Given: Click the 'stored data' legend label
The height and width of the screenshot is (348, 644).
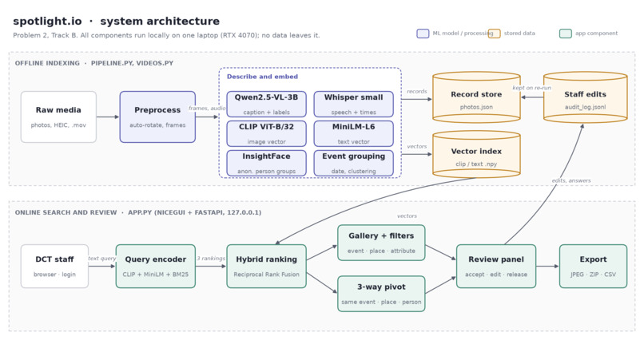Looking at the screenshot, I should click(x=519, y=34).
